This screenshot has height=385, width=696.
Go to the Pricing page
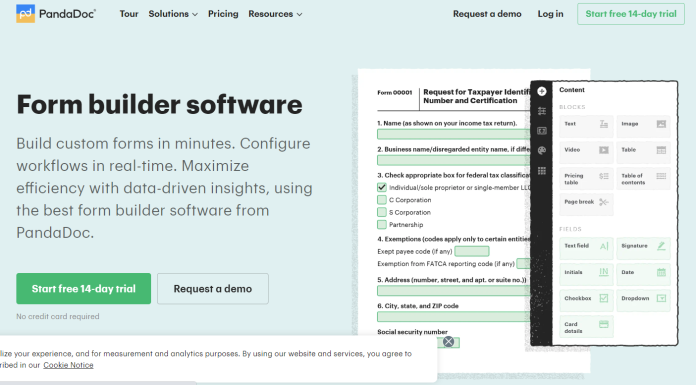pyautogui.click(x=223, y=14)
